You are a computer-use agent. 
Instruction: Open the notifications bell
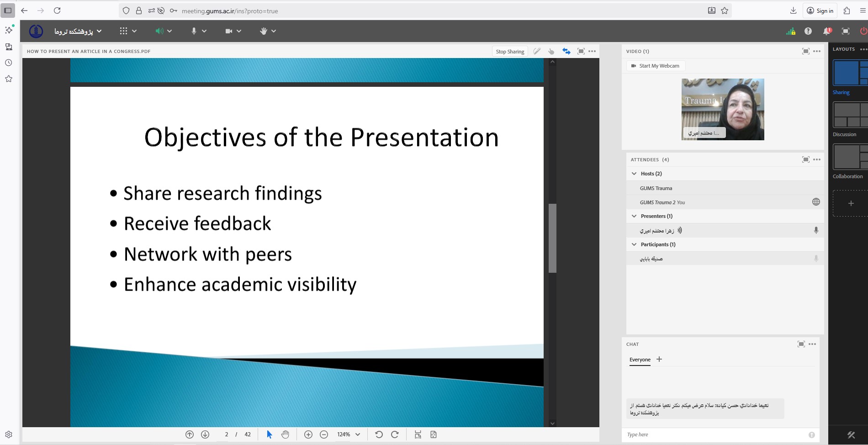[826, 31]
